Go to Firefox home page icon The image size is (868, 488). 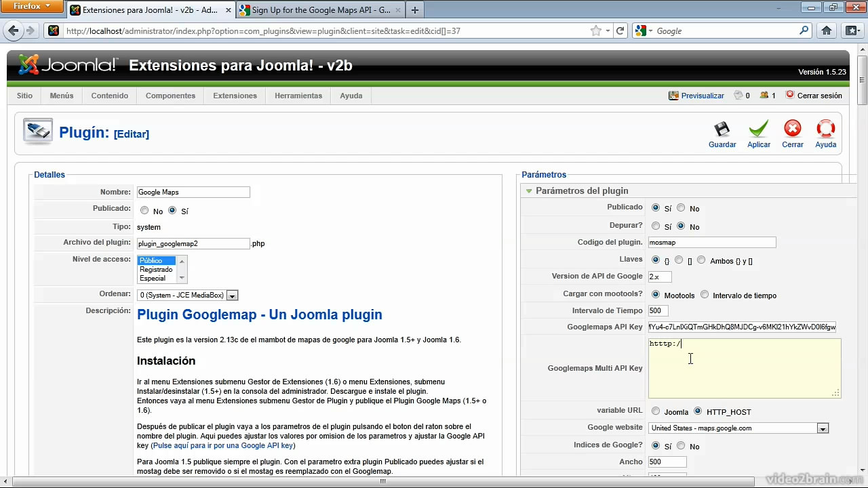[827, 30]
